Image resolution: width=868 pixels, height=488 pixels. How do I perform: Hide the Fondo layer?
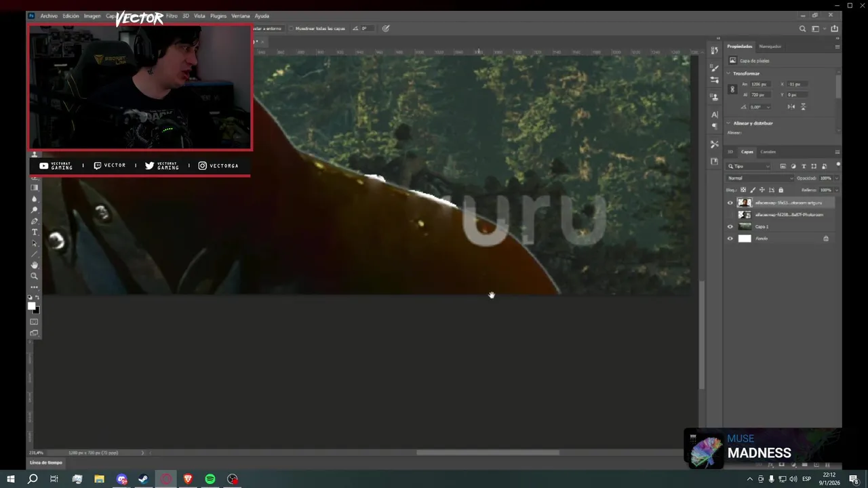(730, 239)
